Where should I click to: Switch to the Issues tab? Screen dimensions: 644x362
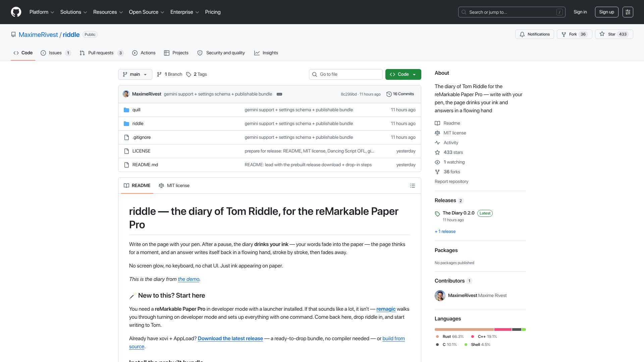click(x=56, y=53)
